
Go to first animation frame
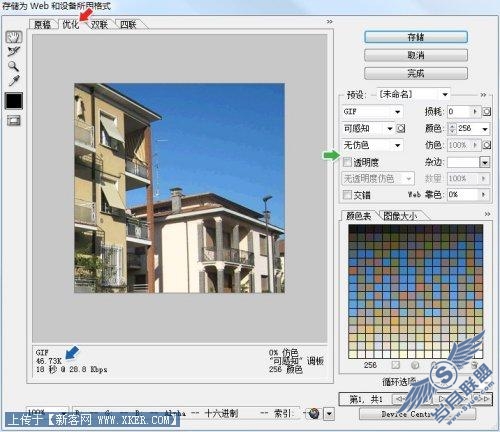pyautogui.click(x=401, y=399)
